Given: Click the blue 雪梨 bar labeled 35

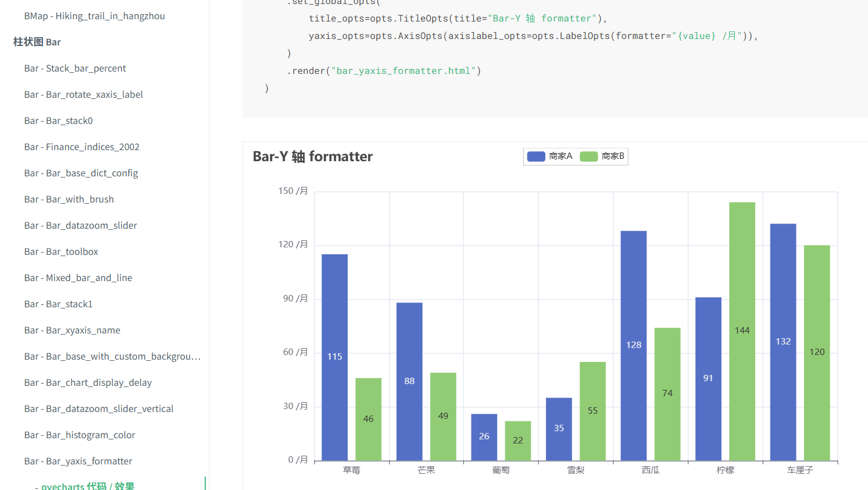Looking at the screenshot, I should click(559, 429).
